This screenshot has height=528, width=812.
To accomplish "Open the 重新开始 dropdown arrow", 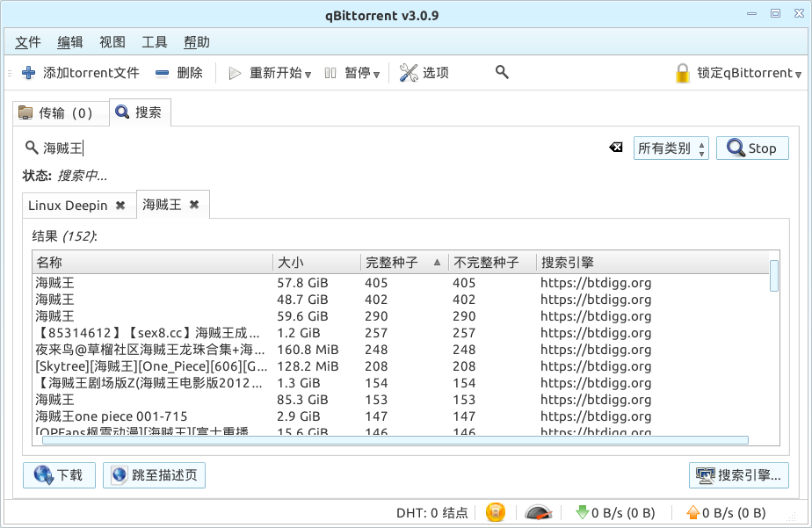I will [308, 75].
